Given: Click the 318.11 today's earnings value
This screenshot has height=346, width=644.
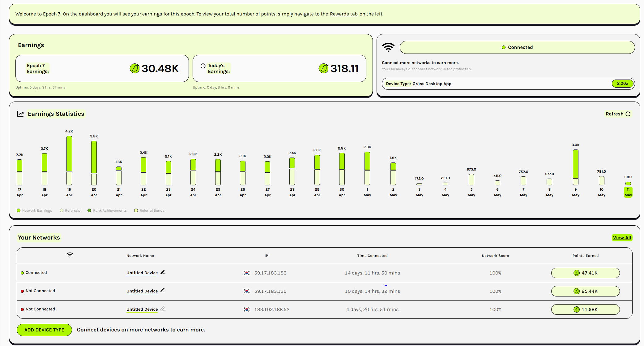Looking at the screenshot, I should click(x=344, y=68).
